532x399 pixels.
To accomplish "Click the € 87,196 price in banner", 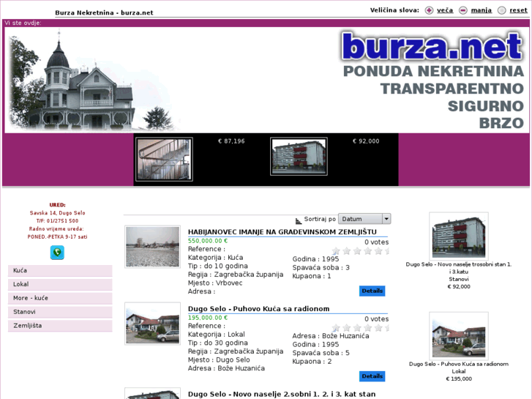I will click(x=231, y=141).
